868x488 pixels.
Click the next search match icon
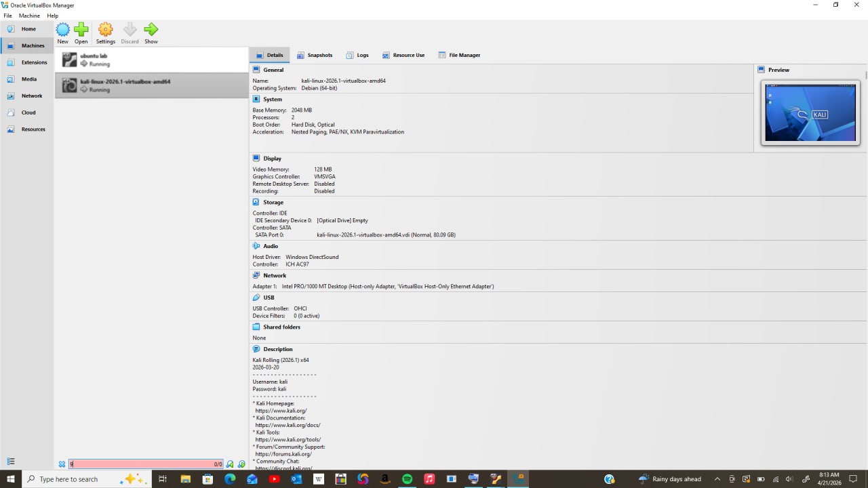pyautogui.click(x=241, y=464)
